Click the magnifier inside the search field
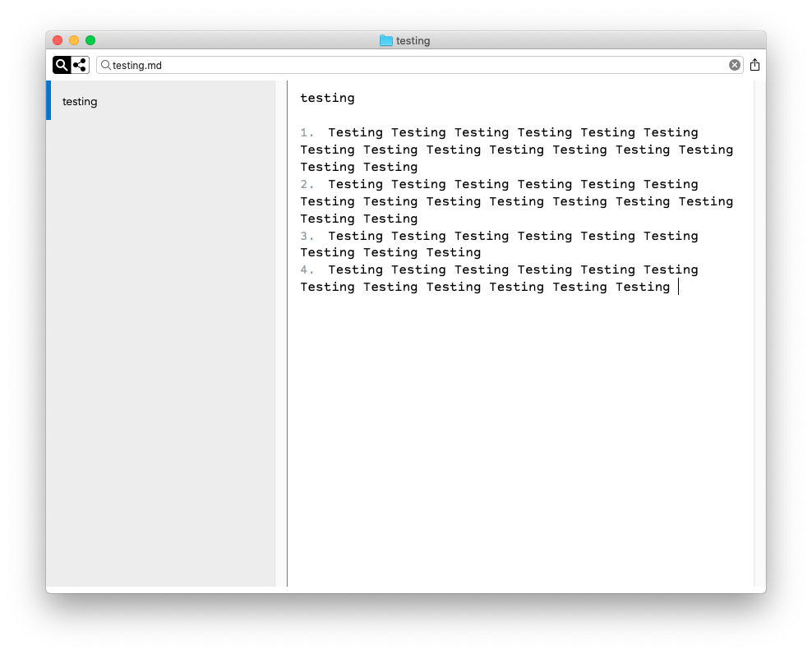 (x=106, y=65)
